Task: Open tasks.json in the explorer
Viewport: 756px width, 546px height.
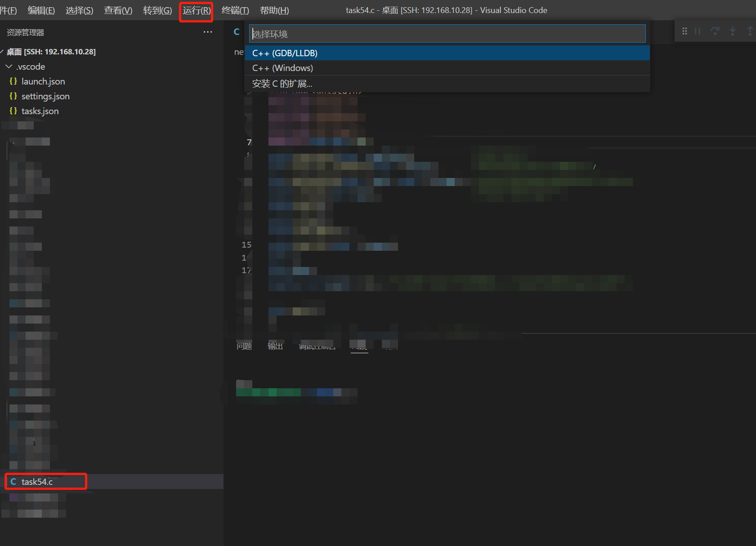Action: (40, 111)
